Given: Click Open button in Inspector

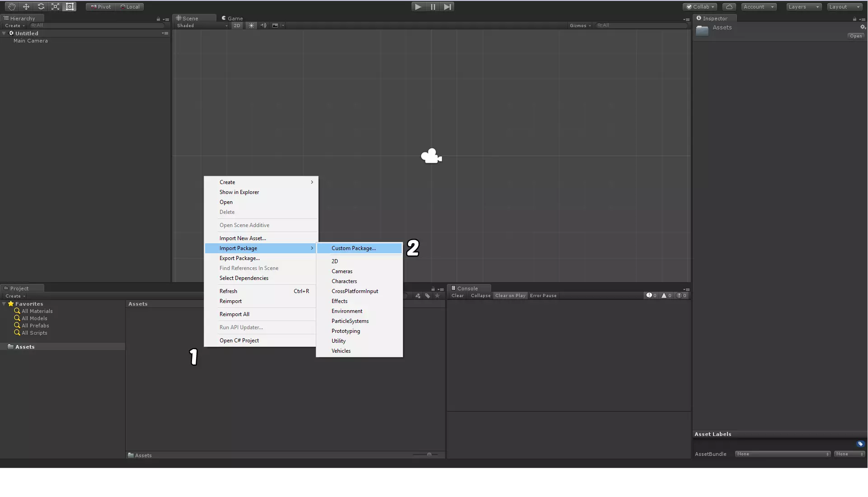Looking at the screenshot, I should point(855,36).
